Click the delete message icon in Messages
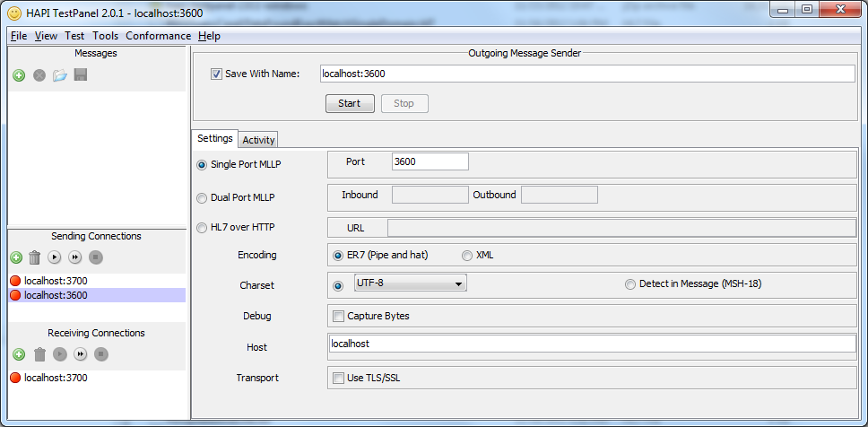The height and width of the screenshot is (427, 868). [39, 75]
